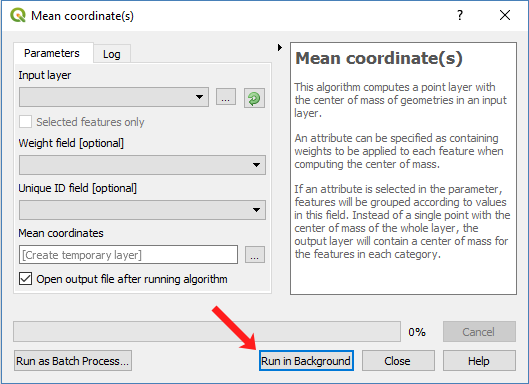
Task: Open Help using the Help button
Action: 479,361
